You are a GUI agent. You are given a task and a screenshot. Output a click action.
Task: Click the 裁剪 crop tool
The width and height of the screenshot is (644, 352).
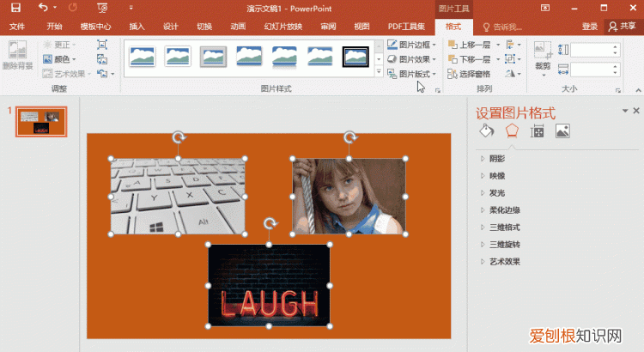pyautogui.click(x=542, y=53)
